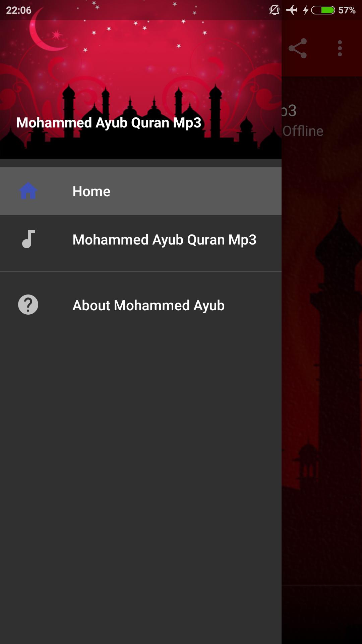Tap the airplane mode status icon
This screenshot has height=644, width=362.
[x=292, y=10]
